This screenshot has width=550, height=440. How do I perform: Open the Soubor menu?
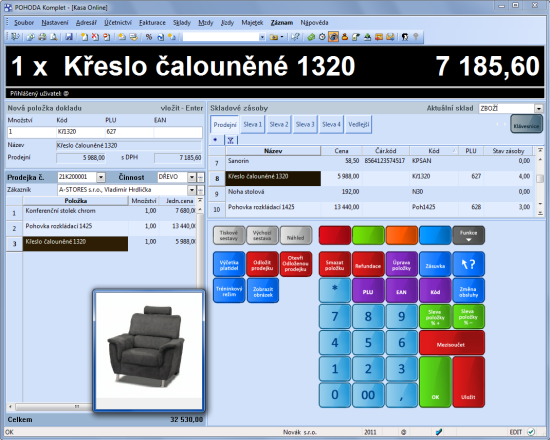coord(24,22)
